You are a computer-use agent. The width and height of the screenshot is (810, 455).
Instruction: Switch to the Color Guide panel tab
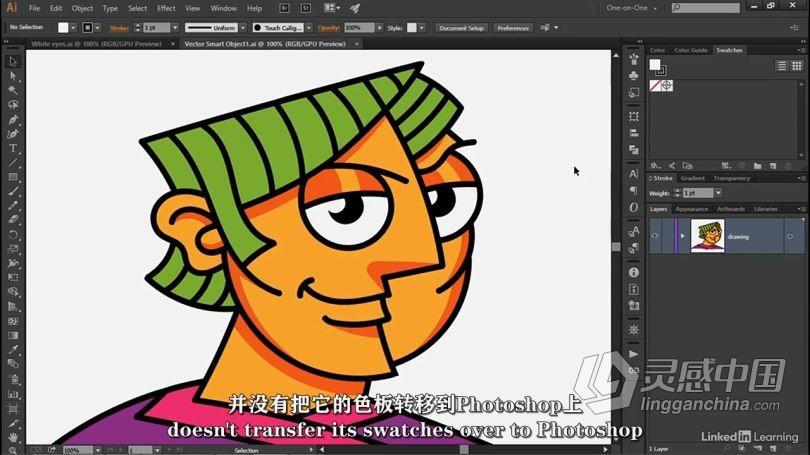point(690,50)
